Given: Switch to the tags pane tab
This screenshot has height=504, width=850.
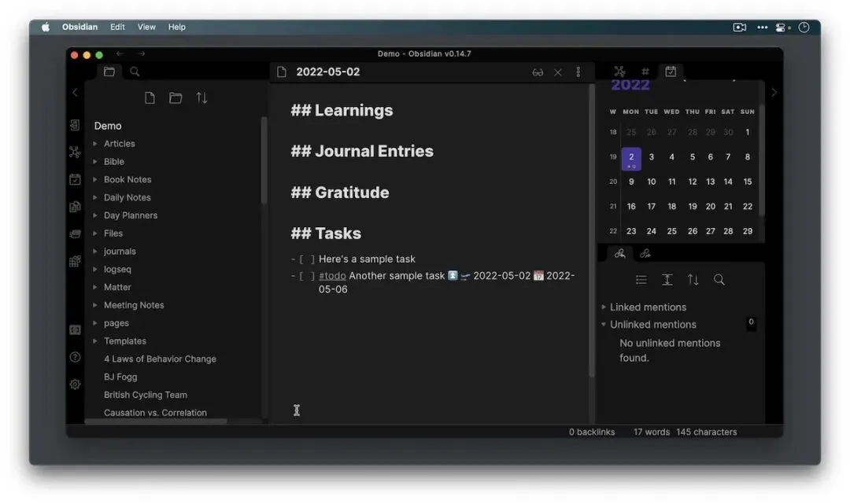Looking at the screenshot, I should [x=645, y=72].
